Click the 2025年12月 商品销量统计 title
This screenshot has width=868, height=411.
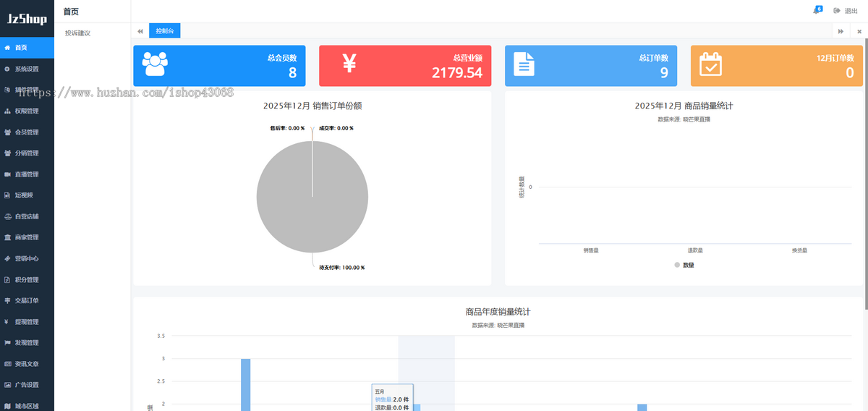pos(684,106)
